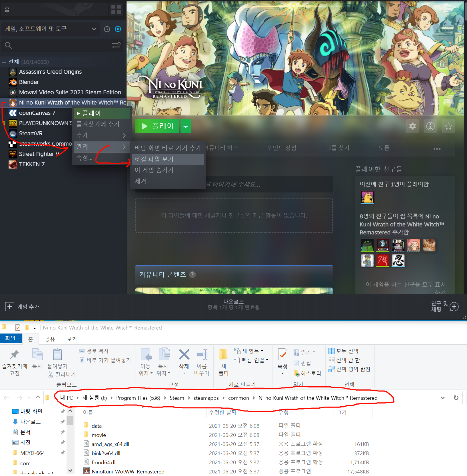Click the Steam library grid view icon
Viewport: 467px width, 476px height.
tap(116, 9)
